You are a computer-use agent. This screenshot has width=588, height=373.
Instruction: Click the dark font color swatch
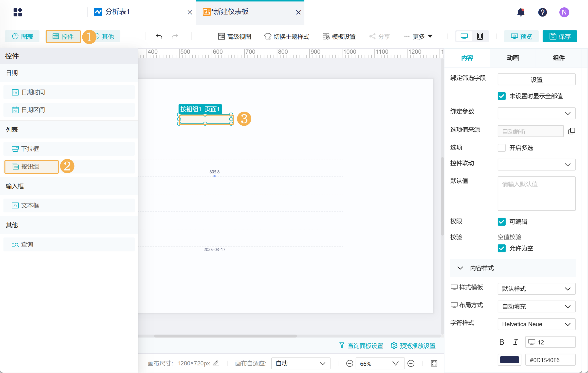point(509,360)
